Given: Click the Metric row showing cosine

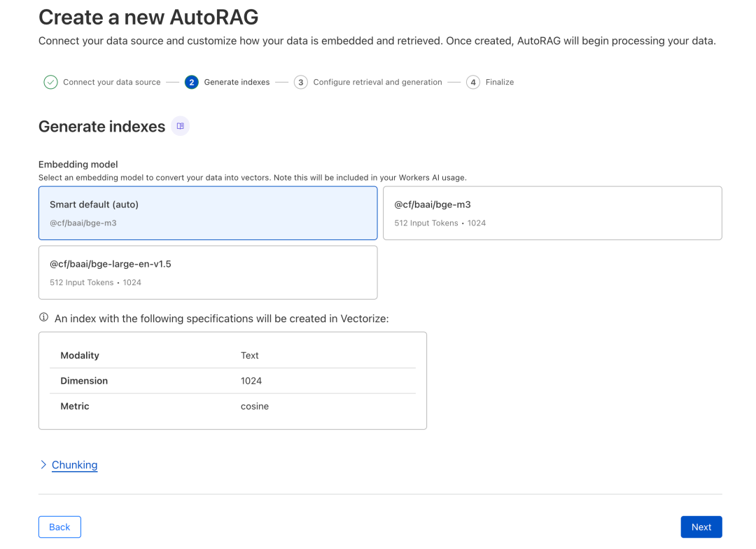Looking at the screenshot, I should (232, 406).
